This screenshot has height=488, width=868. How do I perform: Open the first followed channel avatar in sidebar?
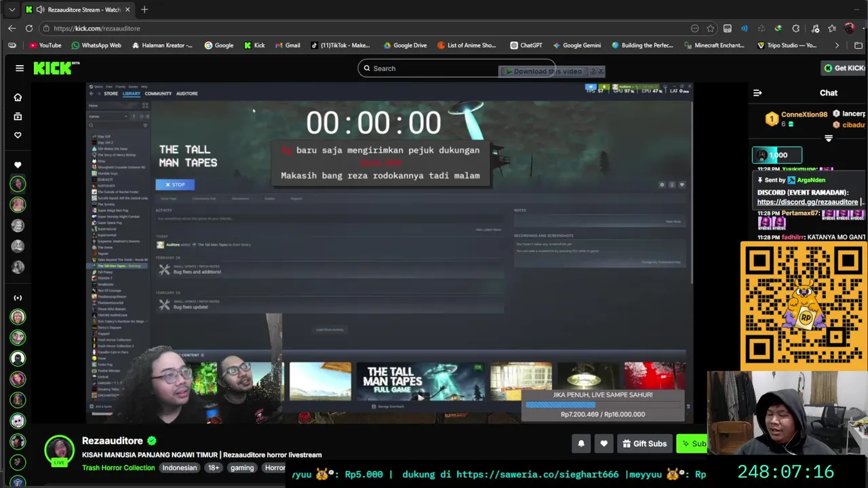tap(18, 184)
